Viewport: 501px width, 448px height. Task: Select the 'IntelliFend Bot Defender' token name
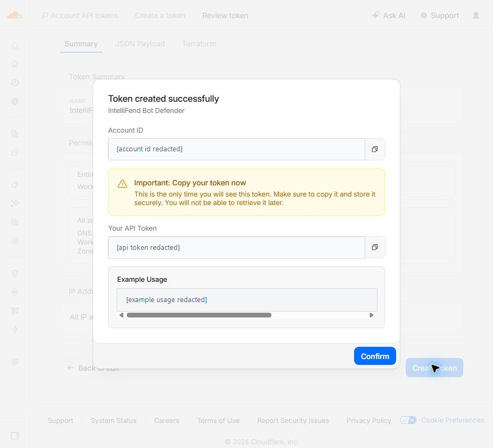click(146, 111)
